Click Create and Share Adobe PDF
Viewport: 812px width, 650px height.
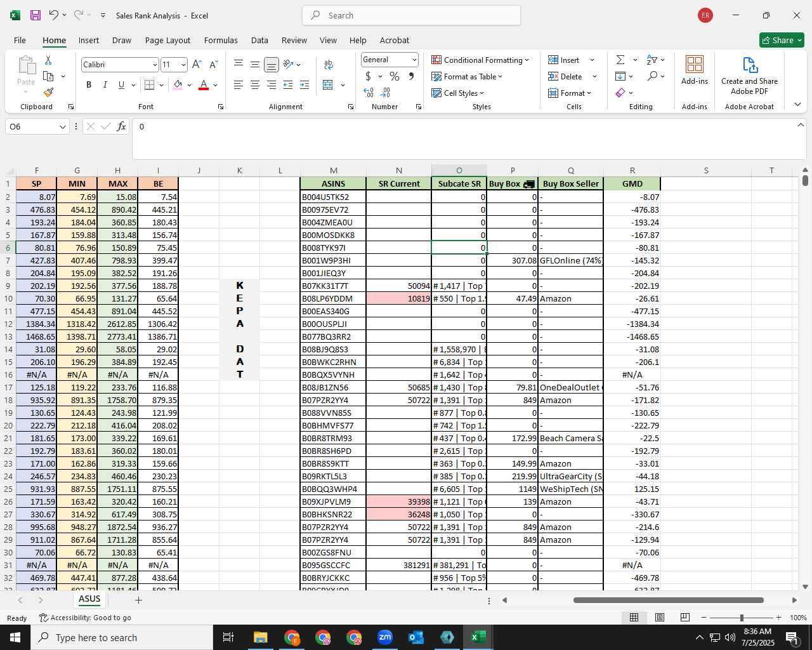(x=749, y=76)
